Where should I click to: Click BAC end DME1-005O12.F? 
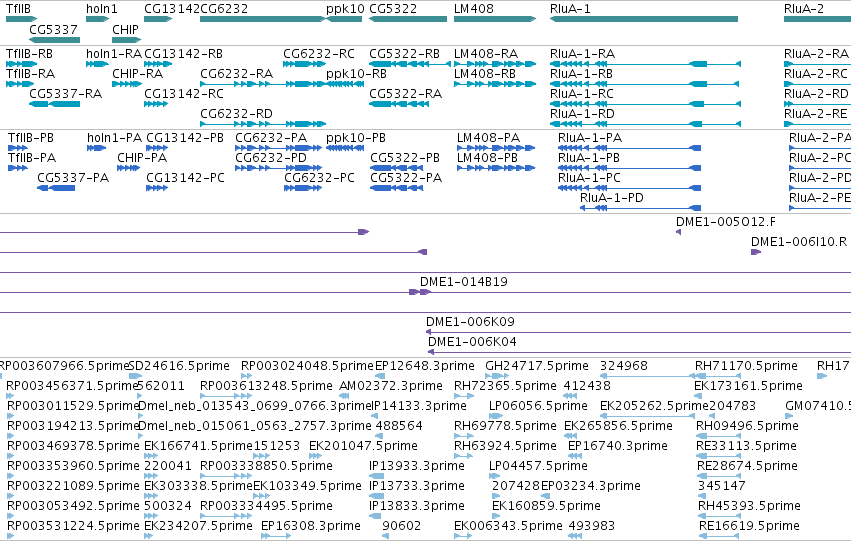point(678,232)
